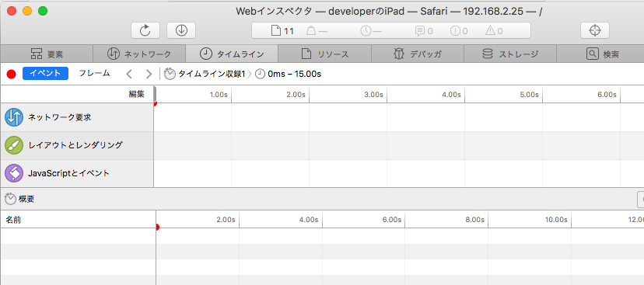Select the タイムライン tab
Viewport: 644px width, 285px height.
coord(232,54)
